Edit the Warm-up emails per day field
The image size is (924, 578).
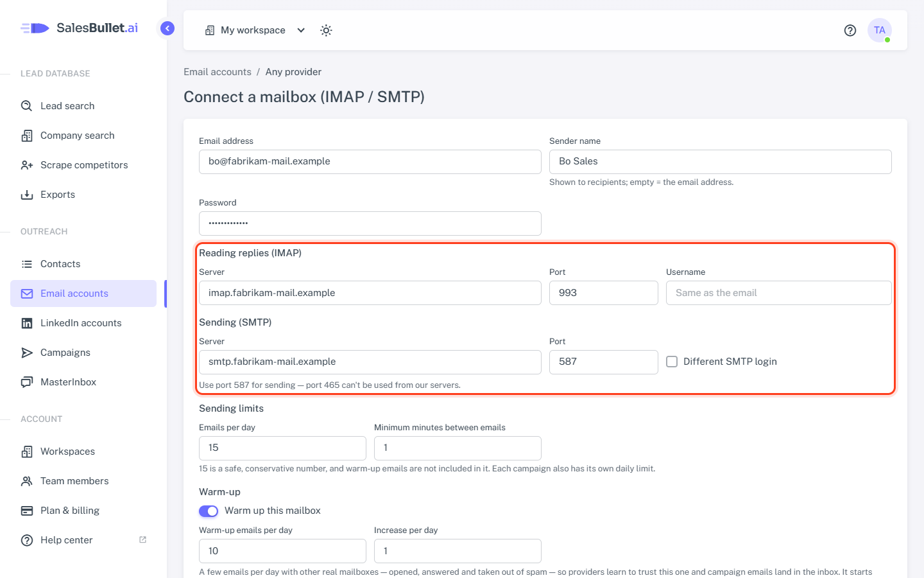click(282, 551)
